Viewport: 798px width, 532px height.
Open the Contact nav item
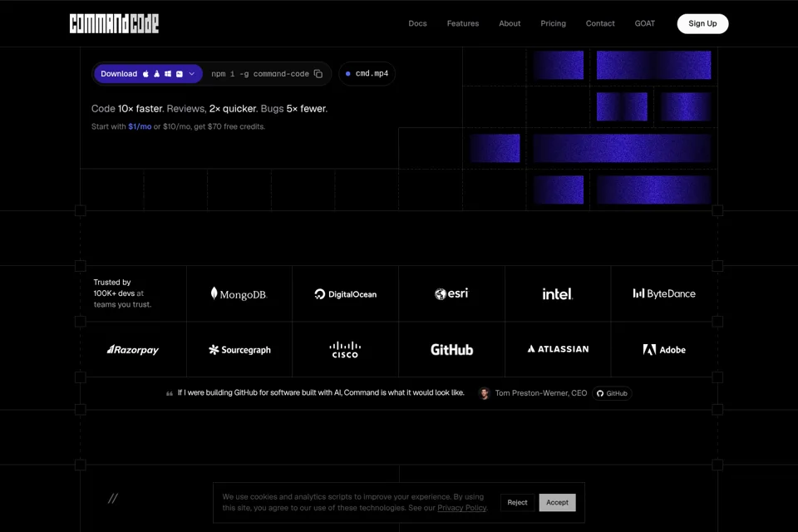point(600,23)
